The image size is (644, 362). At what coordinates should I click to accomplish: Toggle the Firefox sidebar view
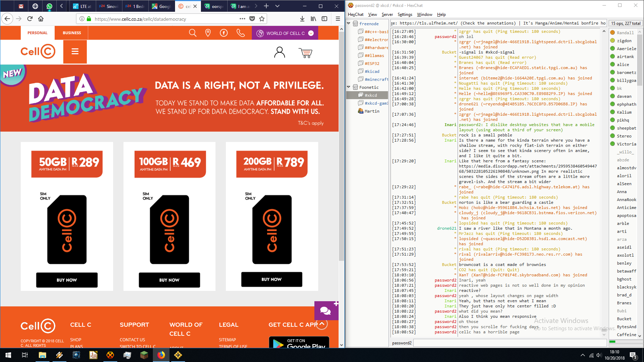[324, 19]
